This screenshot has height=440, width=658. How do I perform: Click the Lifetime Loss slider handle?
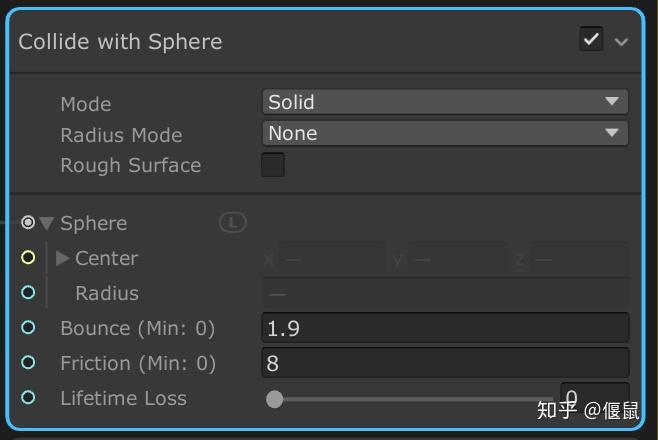tap(275, 399)
